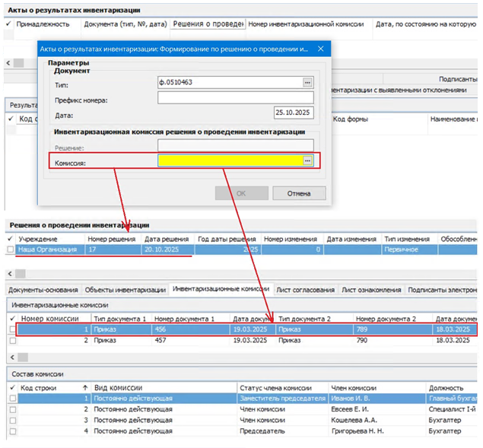
Task: Click the Тип field showing ф.0510463
Action: pos(229,82)
